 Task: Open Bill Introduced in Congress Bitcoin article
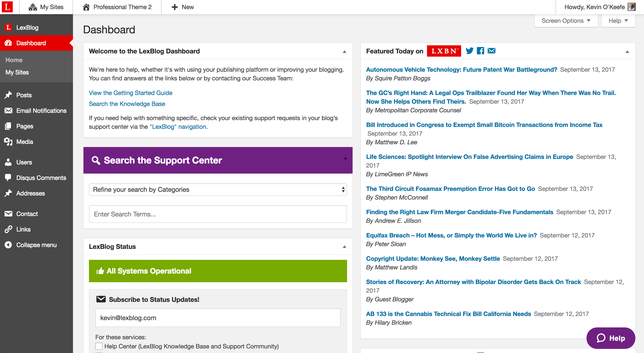(484, 125)
